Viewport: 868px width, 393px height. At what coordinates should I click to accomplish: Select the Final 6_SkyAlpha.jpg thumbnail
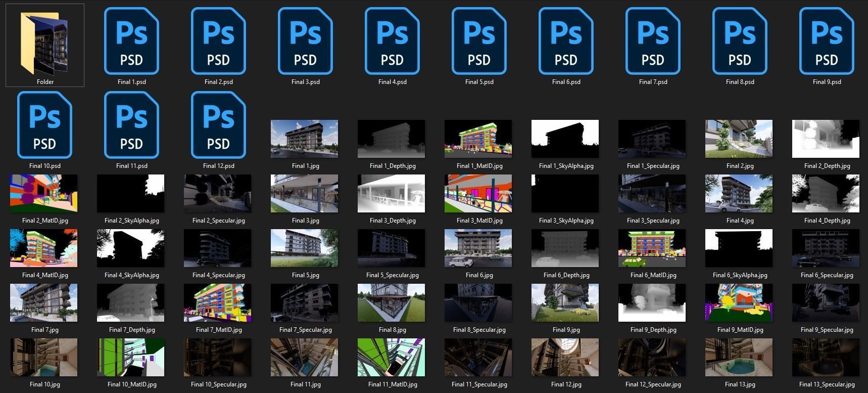(x=739, y=248)
